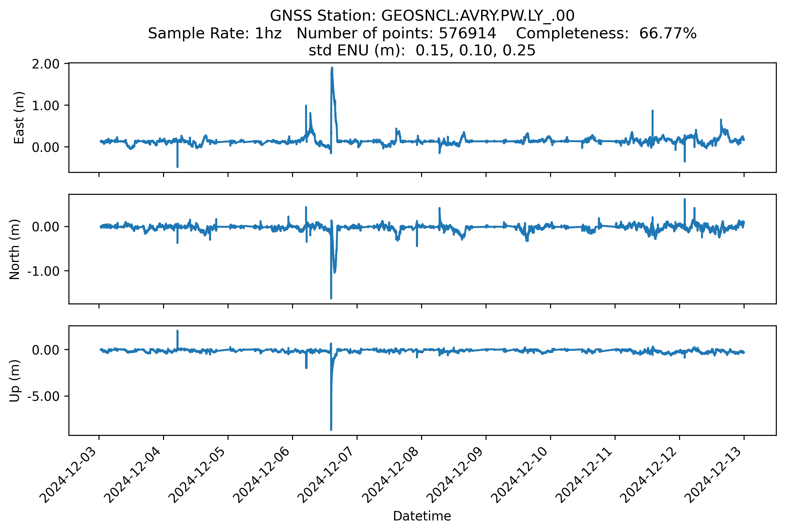Click the East (m) axis label

tap(19, 117)
